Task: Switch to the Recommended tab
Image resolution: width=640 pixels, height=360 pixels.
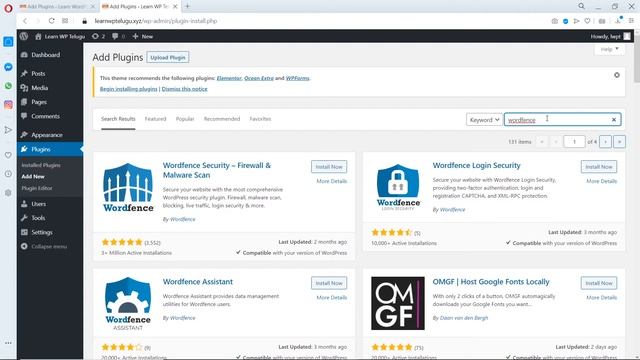Action: point(222,119)
